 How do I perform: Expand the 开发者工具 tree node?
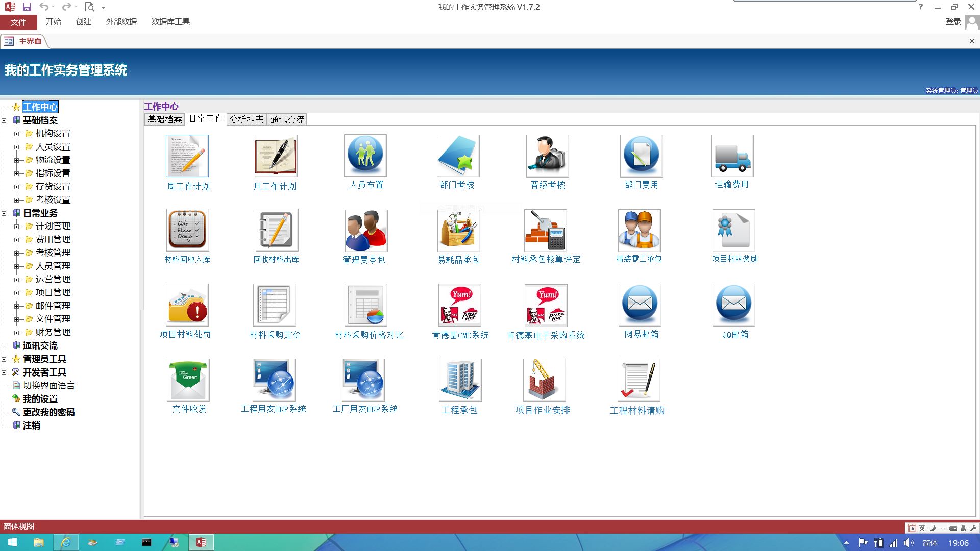pyautogui.click(x=4, y=372)
